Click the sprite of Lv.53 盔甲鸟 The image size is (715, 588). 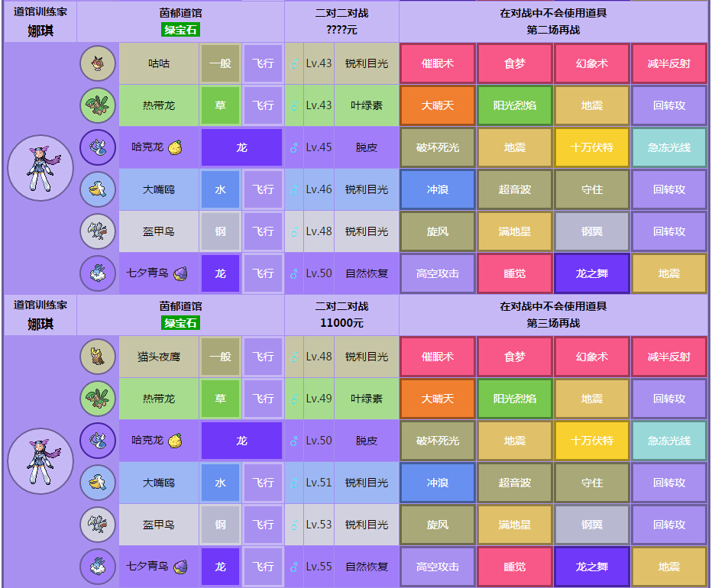click(x=98, y=524)
